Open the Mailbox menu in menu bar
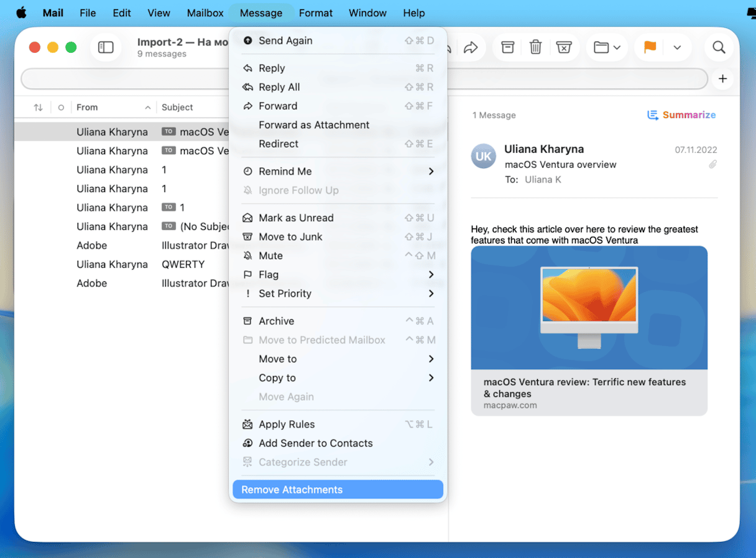Viewport: 756px width, 558px height. (205, 13)
